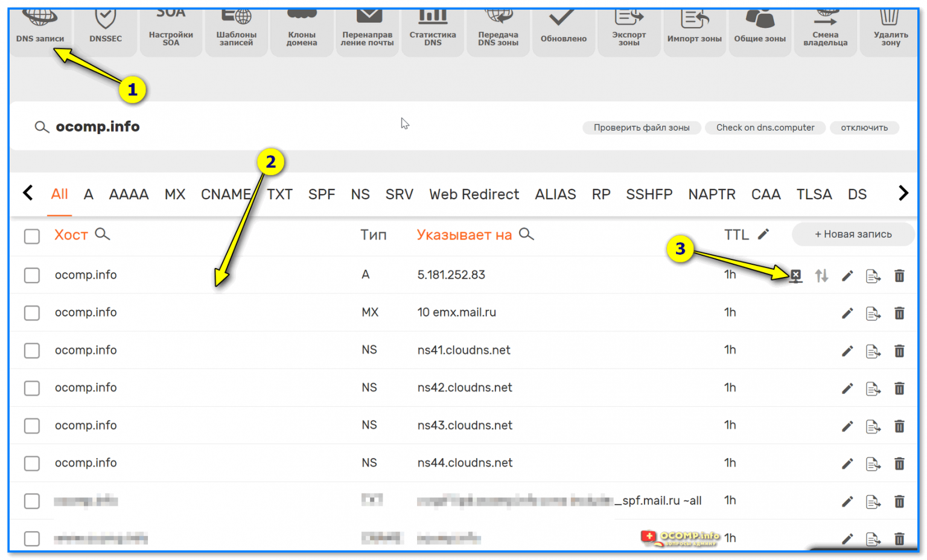This screenshot has width=927, height=560.
Task: Click search icon next to Указывает на header
Action: click(x=526, y=234)
